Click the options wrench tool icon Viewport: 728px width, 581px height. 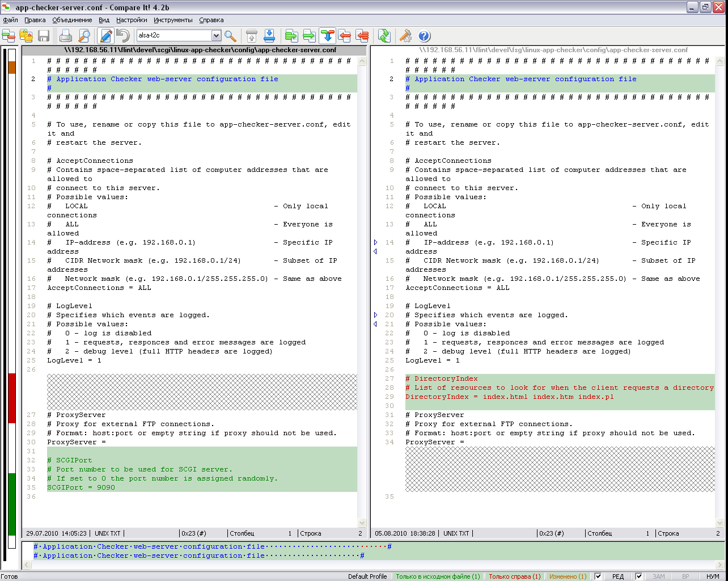pyautogui.click(x=405, y=36)
